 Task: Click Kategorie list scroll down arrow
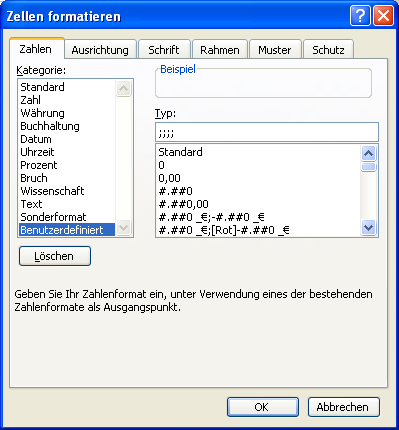coord(123,228)
